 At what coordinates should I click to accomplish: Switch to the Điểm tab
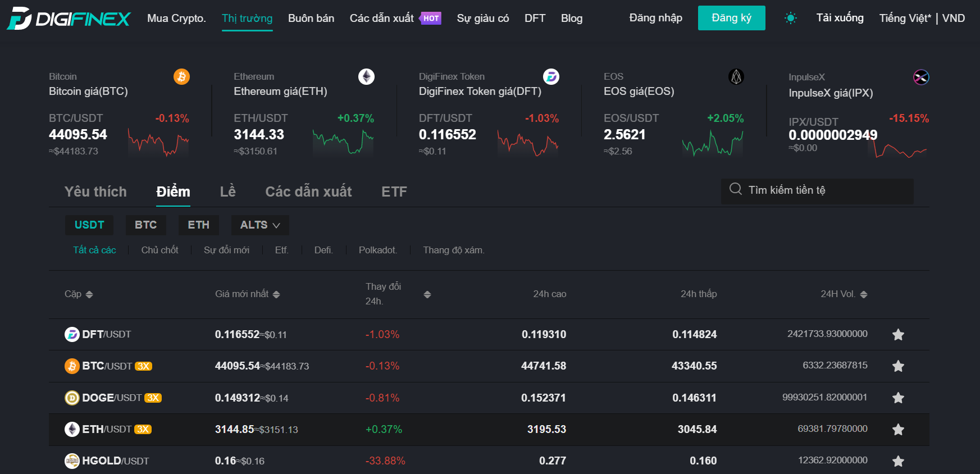[173, 192]
